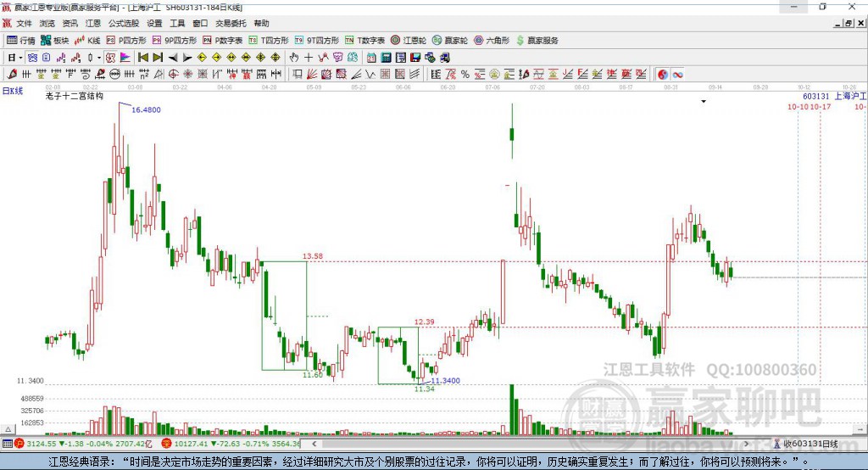Image resolution: width=868 pixels, height=470 pixels.
Task: Click the red floppy save icon
Action: tap(415, 58)
